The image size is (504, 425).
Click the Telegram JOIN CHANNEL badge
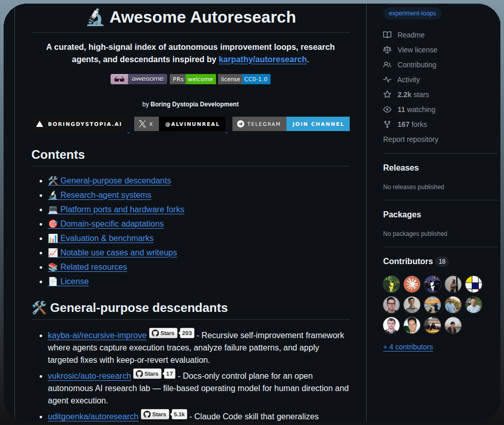click(x=291, y=124)
